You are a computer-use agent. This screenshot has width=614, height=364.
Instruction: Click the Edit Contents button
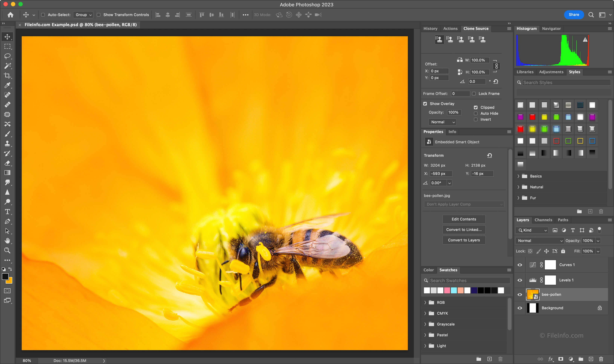tap(464, 219)
